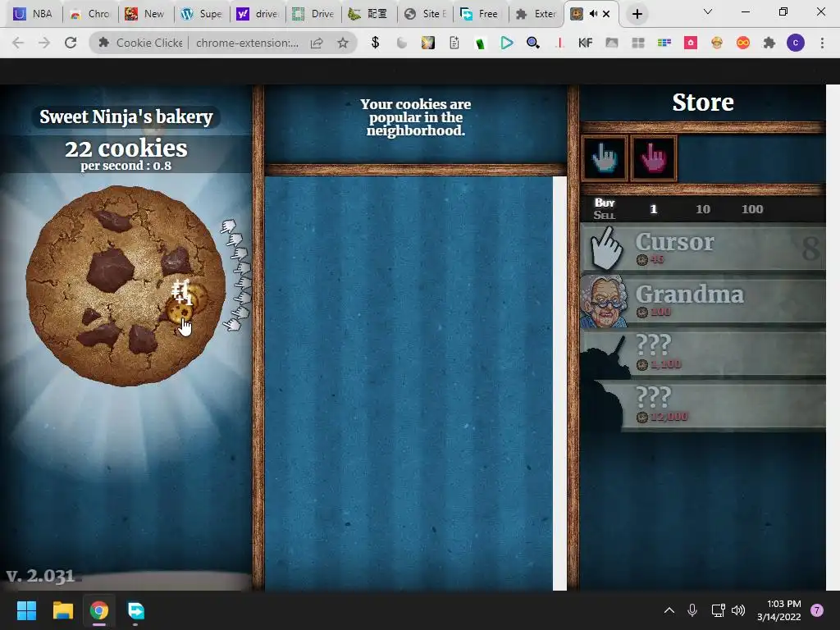Screen dimensions: 840x630
Task: Set purchase amount to 10
Action: [x=703, y=209]
